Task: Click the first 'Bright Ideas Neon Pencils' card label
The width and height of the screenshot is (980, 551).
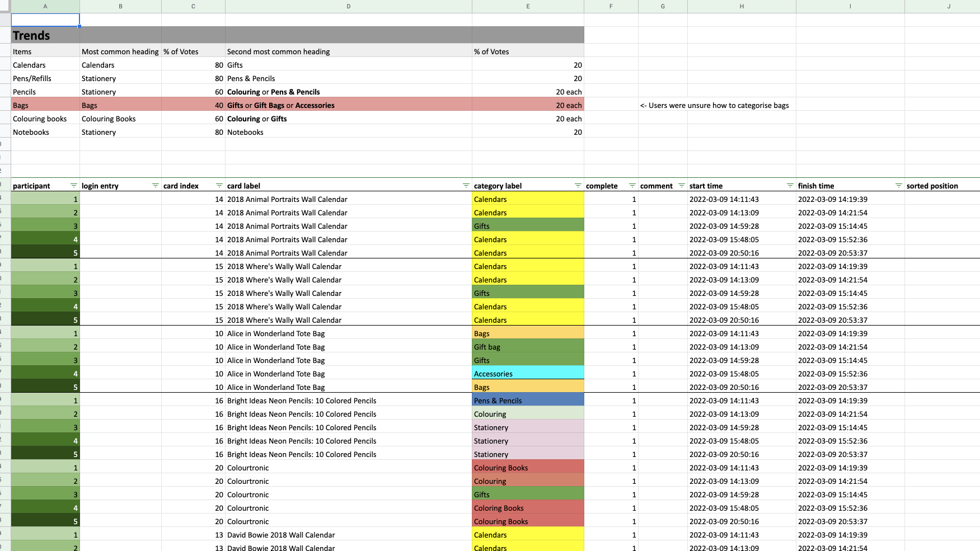Action: [x=349, y=401]
